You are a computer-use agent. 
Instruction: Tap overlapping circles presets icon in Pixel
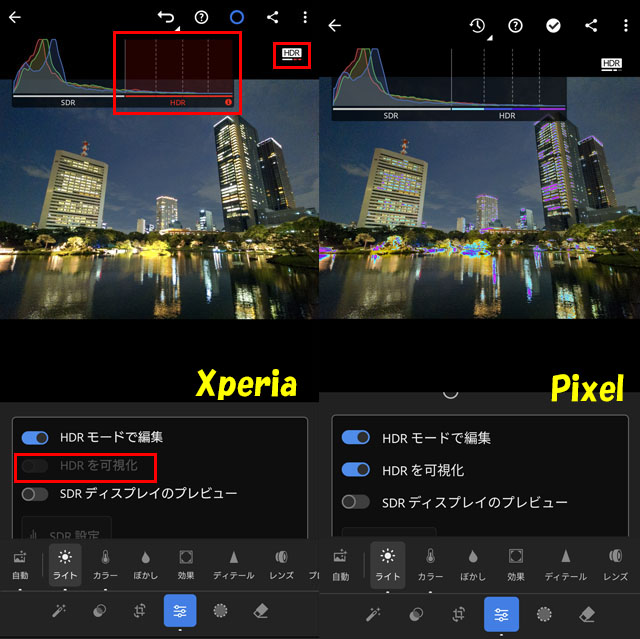416,614
